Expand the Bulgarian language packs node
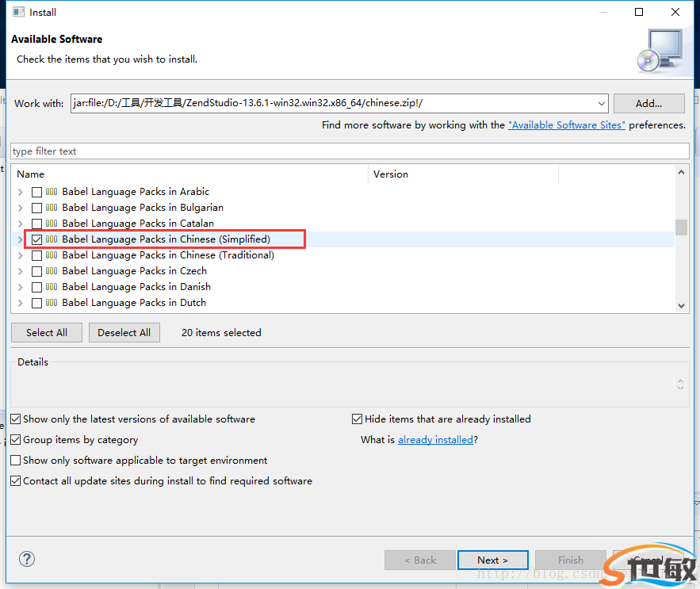This screenshot has width=700, height=589. tap(21, 208)
